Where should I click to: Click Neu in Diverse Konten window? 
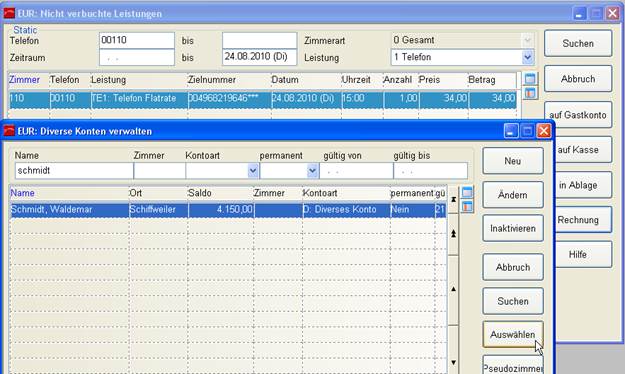pyautogui.click(x=513, y=161)
